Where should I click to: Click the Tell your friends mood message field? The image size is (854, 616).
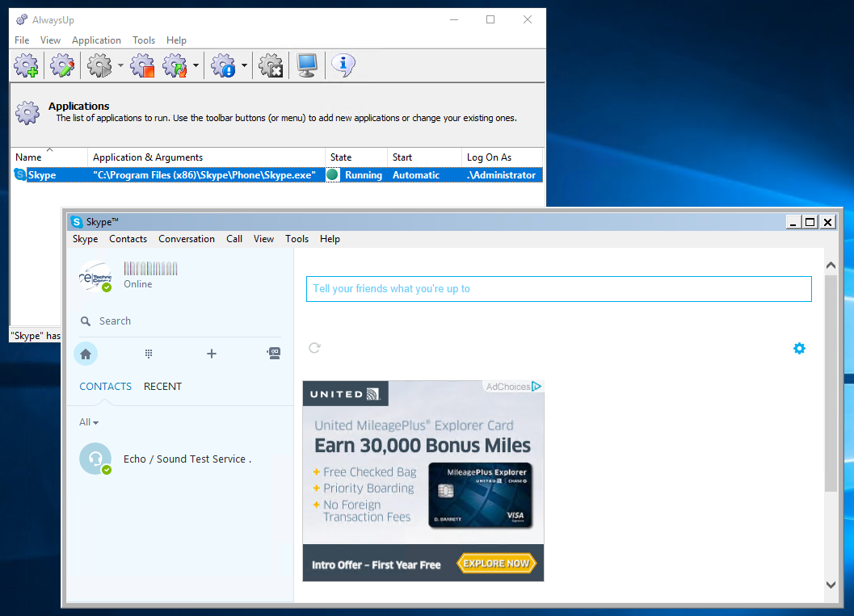[559, 289]
